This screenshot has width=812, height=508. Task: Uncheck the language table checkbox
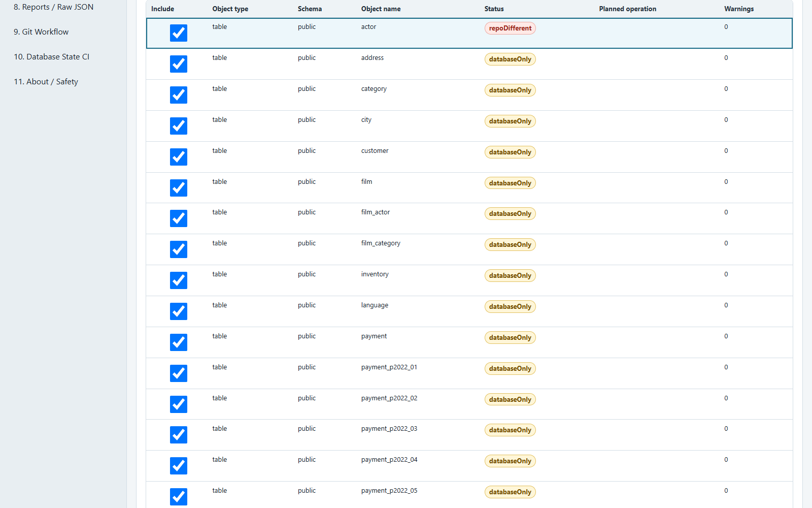(x=179, y=311)
